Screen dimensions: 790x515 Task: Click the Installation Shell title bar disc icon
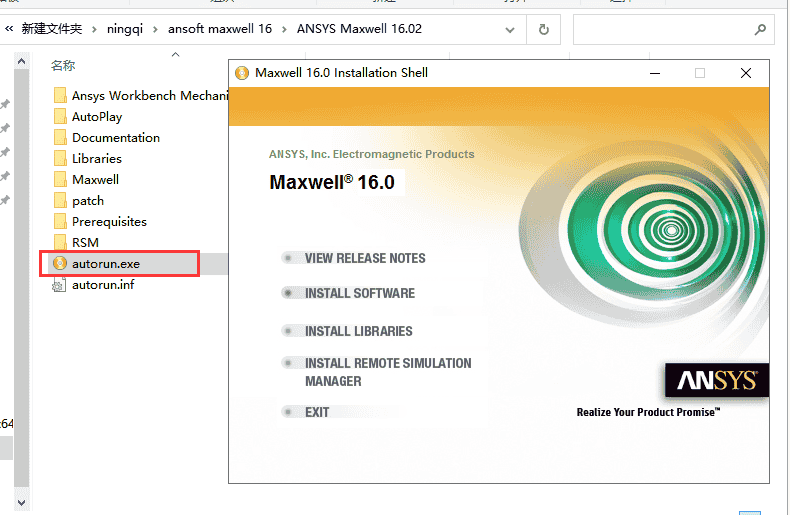(242, 73)
